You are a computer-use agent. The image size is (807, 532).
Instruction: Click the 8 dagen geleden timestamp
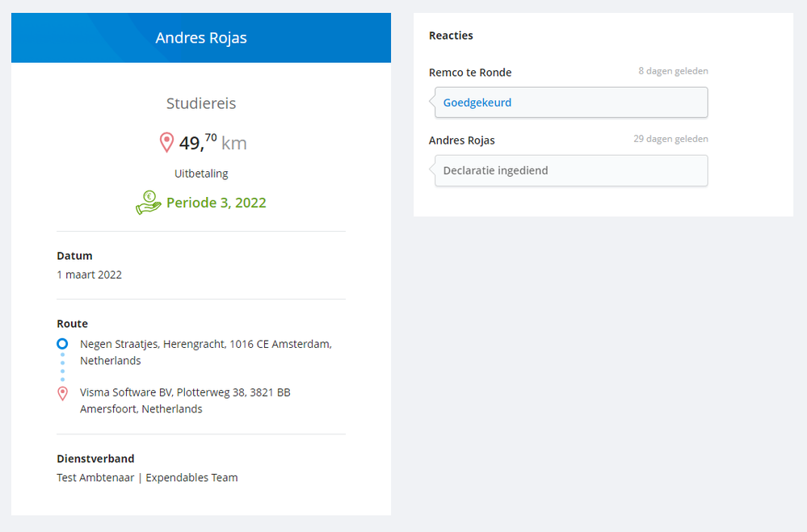point(673,71)
